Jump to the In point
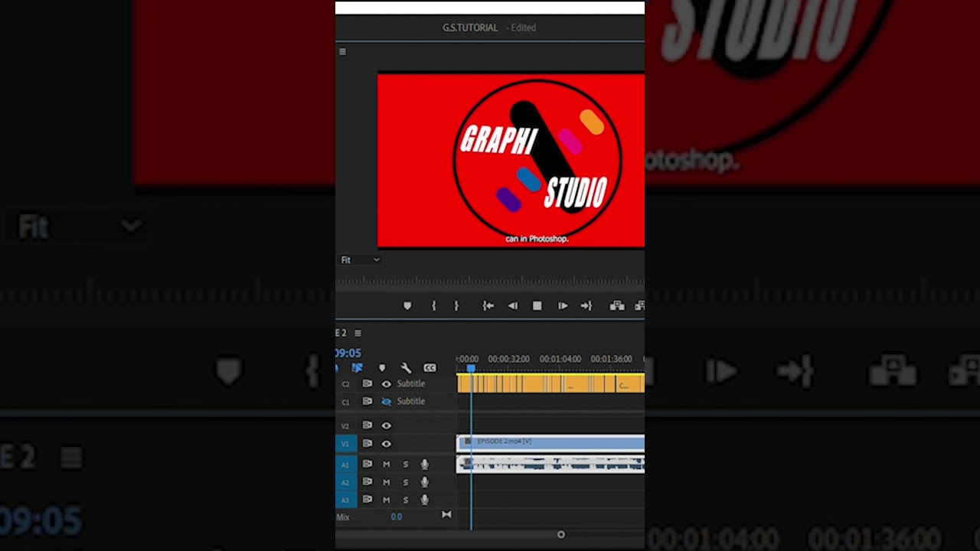 (488, 306)
